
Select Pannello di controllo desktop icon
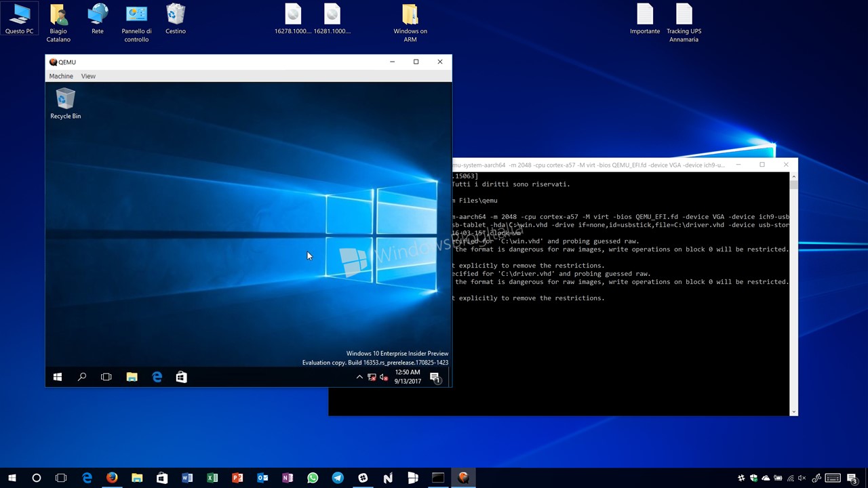[x=136, y=22]
